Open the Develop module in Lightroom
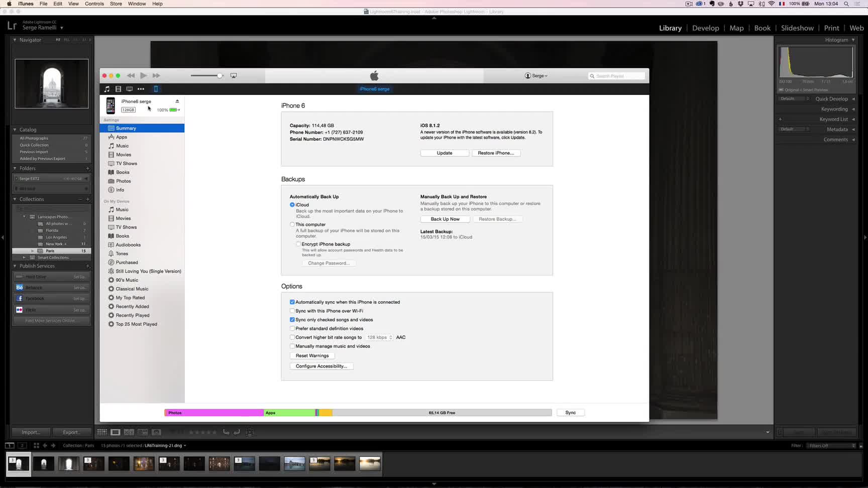Viewport: 868px width, 488px height. (x=705, y=28)
